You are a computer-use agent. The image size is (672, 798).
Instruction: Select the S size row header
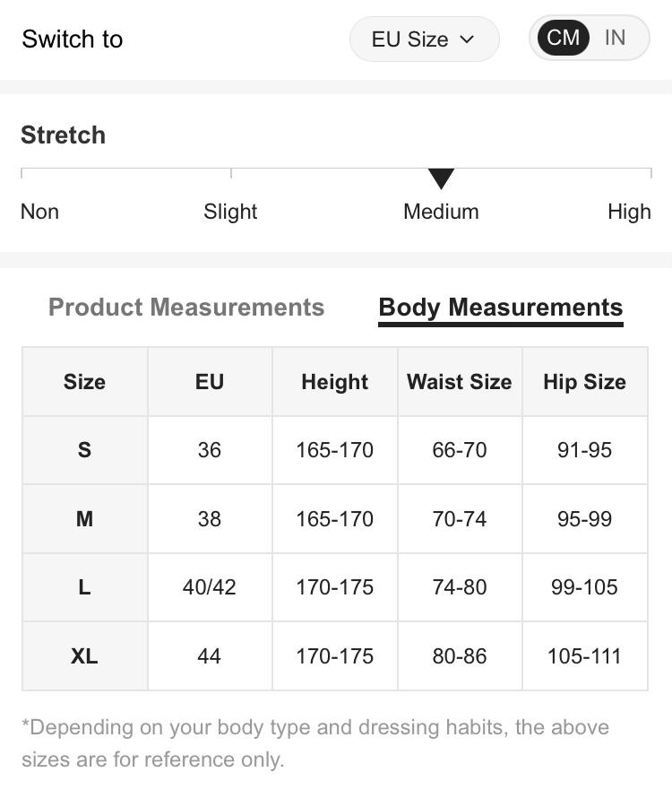[84, 450]
